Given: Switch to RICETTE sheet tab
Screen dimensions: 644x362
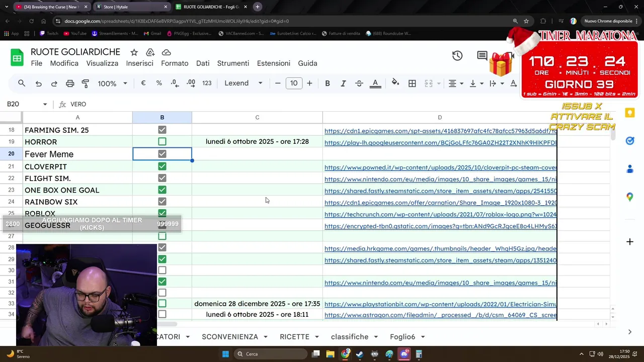Looking at the screenshot, I should point(294,337).
